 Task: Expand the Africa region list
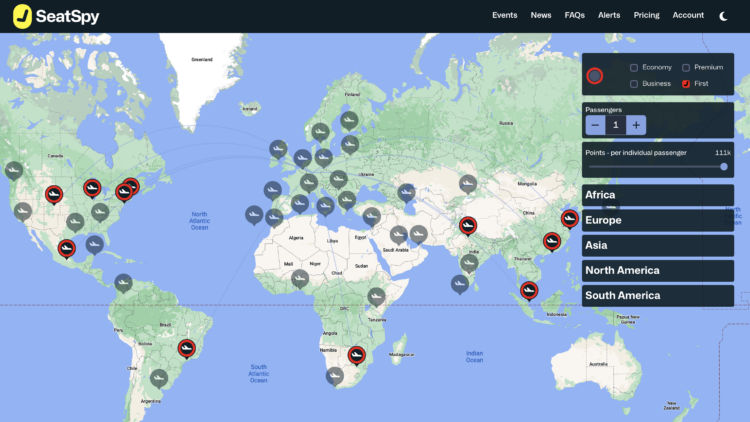[x=657, y=195]
